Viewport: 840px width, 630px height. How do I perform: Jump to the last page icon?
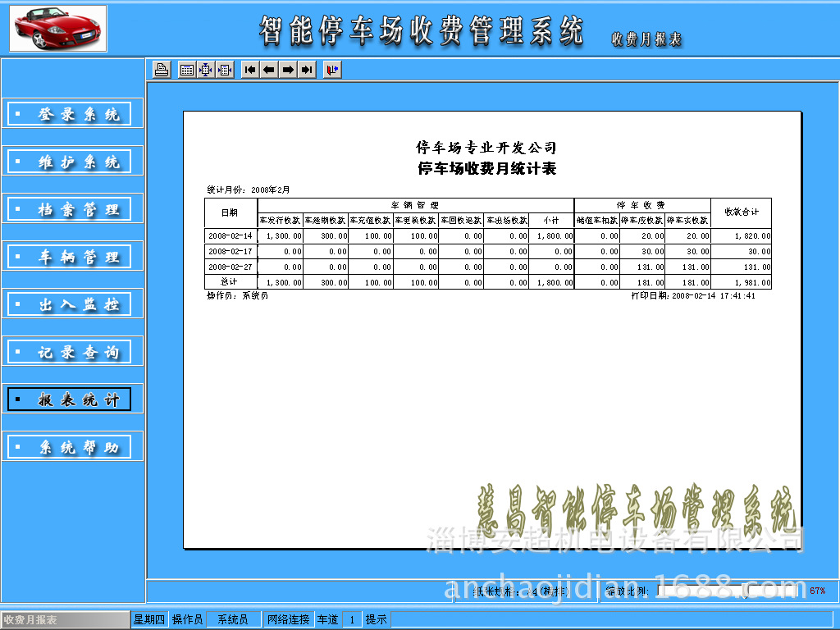305,70
